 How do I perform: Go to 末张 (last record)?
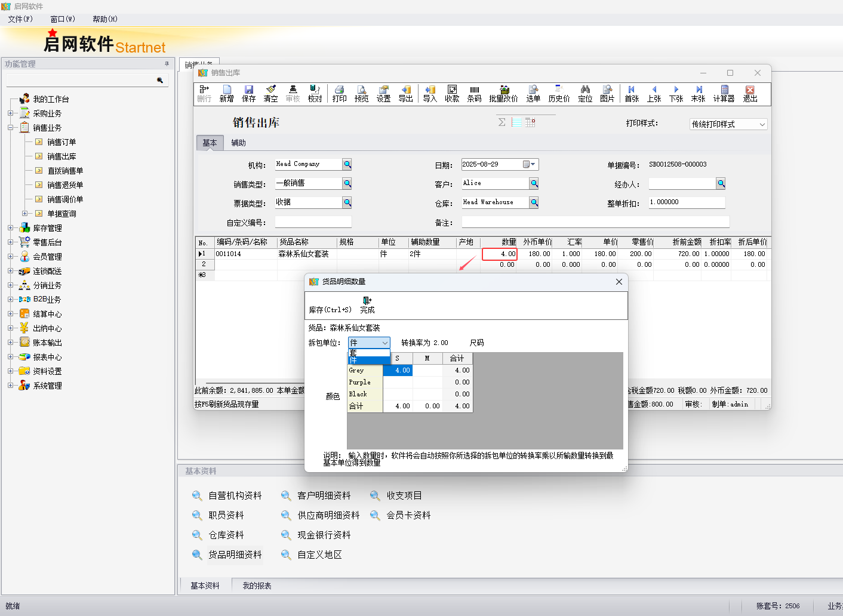click(698, 94)
